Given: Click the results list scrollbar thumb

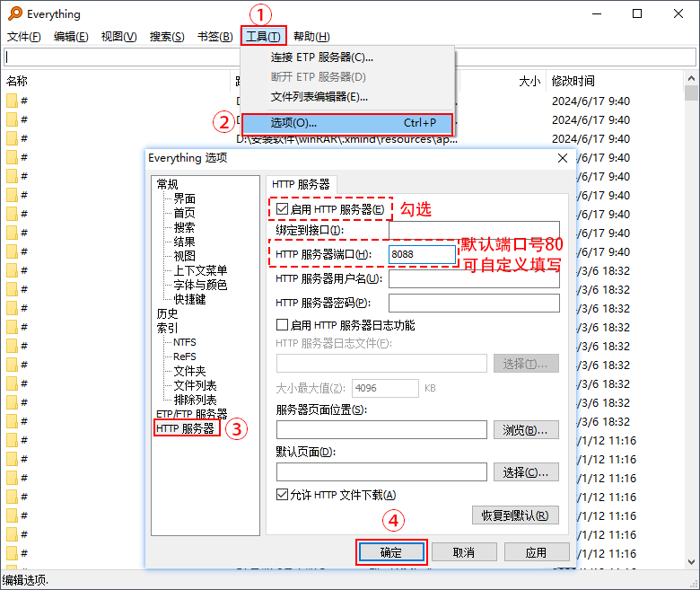Looking at the screenshot, I should (x=691, y=92).
